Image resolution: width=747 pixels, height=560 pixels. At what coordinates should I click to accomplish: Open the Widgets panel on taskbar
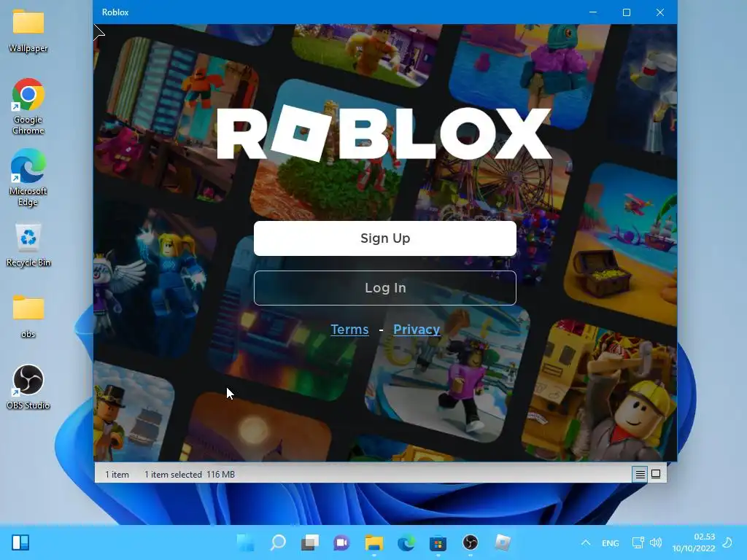pyautogui.click(x=20, y=542)
